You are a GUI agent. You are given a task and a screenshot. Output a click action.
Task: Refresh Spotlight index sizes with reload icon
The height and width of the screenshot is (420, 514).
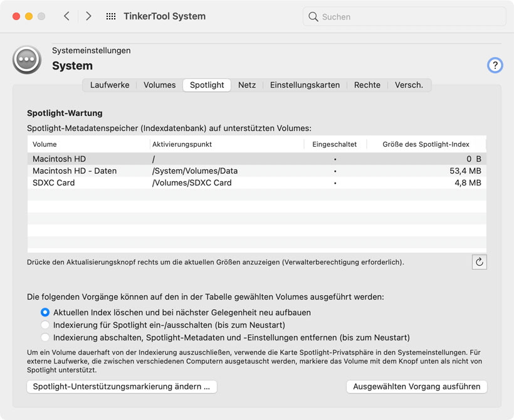coord(480,262)
